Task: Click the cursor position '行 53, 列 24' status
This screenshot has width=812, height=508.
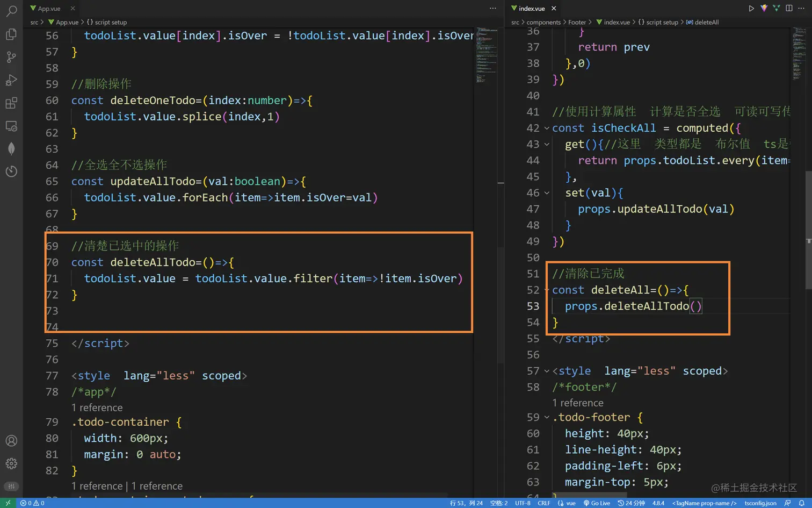Action: (466, 503)
